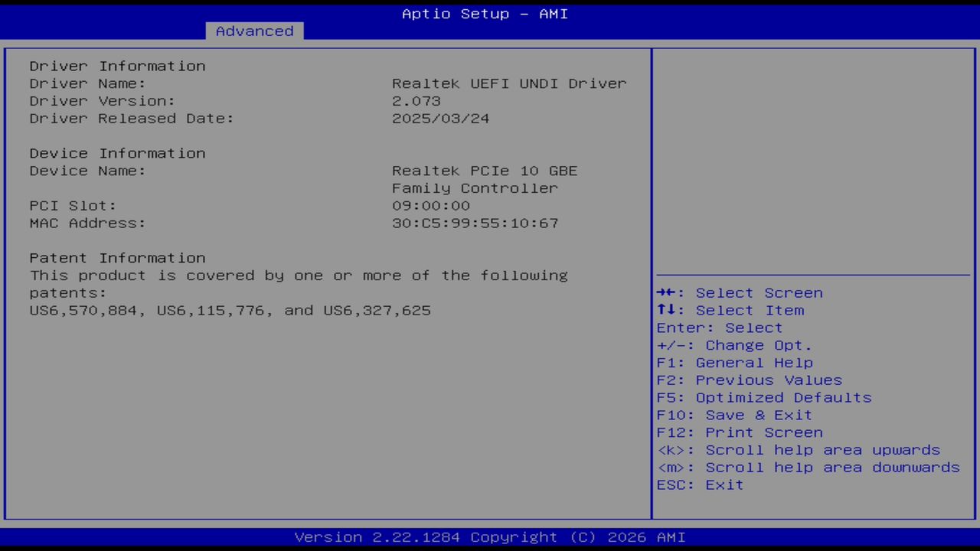Click the Device Information heading
980x551 pixels.
coord(118,153)
